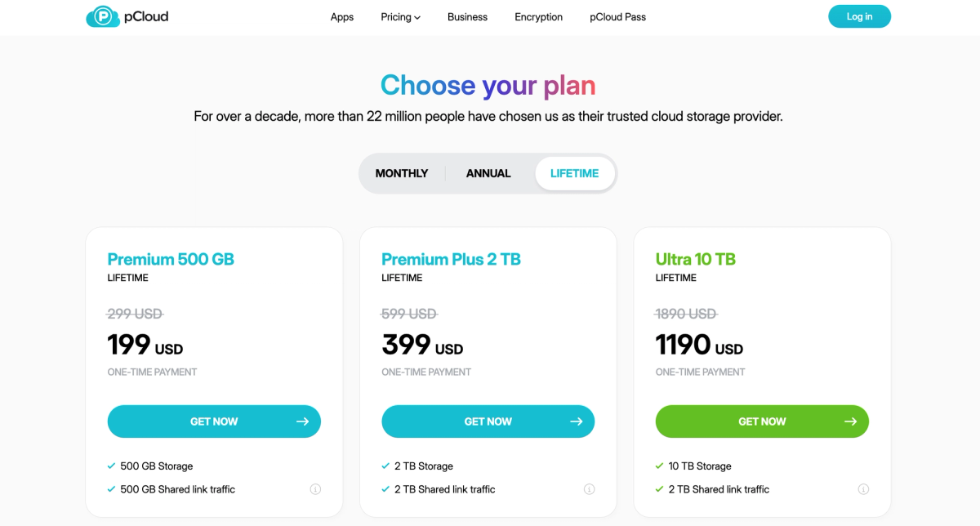980x526 pixels.
Task: Click the pCloud logo
Action: (127, 16)
